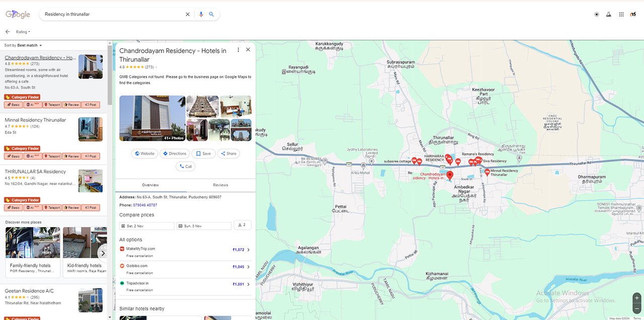Open the guests count selector
644x320 pixels.
pyautogui.click(x=243, y=225)
